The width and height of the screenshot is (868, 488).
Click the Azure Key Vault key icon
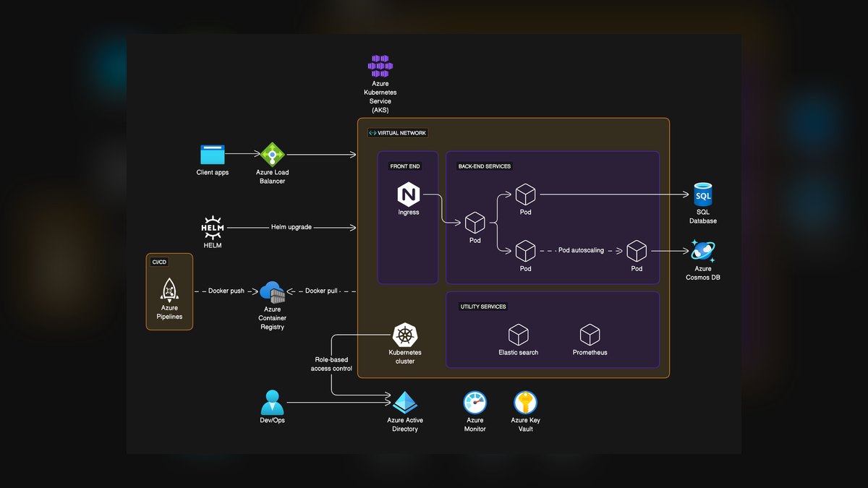click(x=526, y=402)
